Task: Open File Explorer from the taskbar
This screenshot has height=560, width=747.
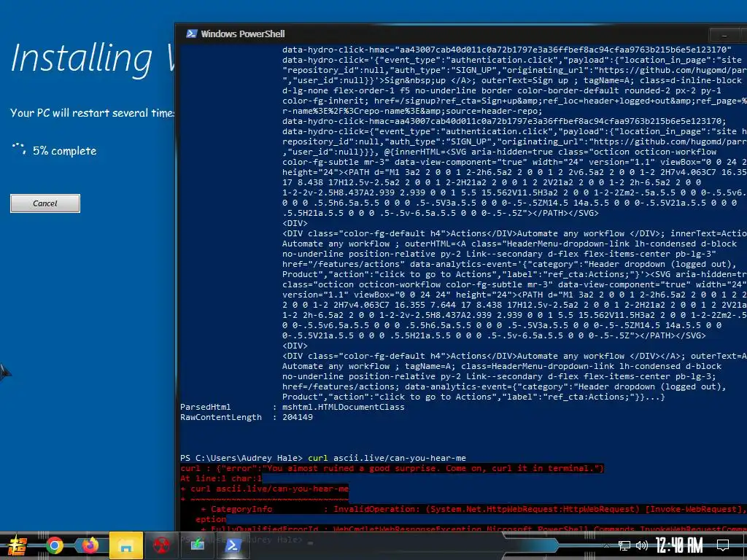Action: click(x=125, y=545)
